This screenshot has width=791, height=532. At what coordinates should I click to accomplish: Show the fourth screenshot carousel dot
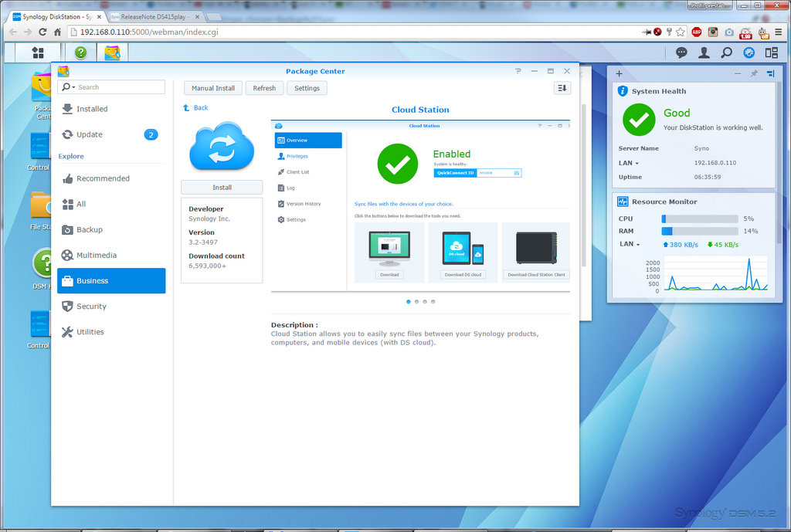[x=433, y=302]
